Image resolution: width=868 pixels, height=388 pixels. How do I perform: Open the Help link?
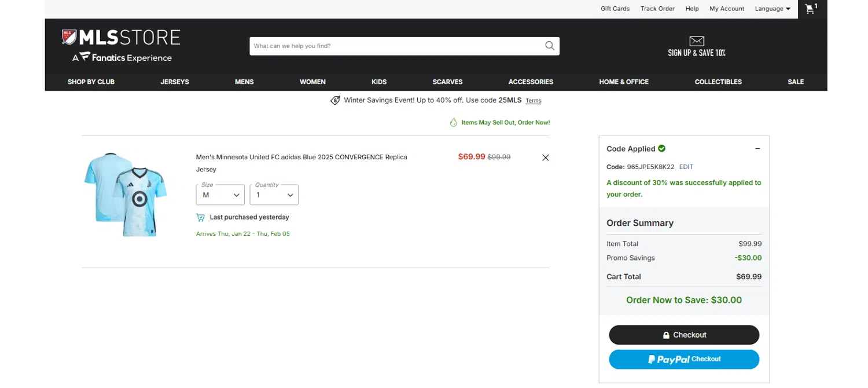click(x=692, y=9)
